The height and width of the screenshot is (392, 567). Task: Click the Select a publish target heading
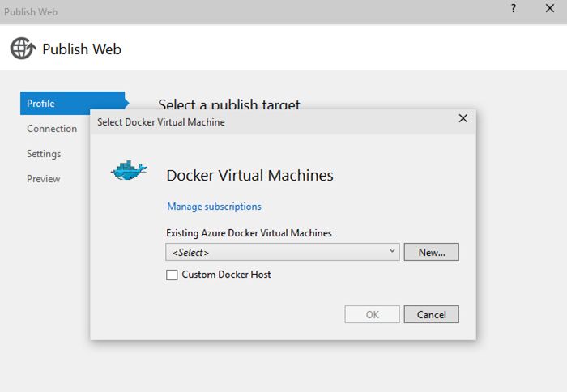[229, 104]
